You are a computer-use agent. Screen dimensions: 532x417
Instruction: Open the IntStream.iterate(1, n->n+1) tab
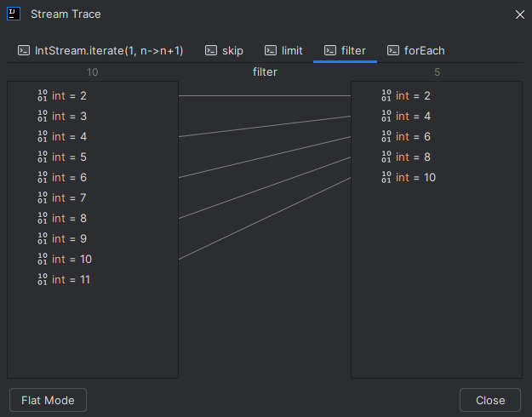pos(100,50)
